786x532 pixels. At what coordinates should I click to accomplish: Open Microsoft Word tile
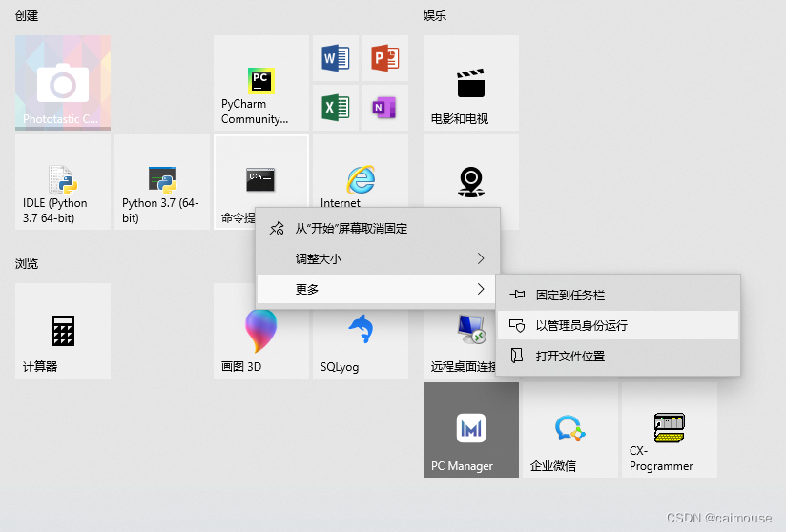[336, 58]
